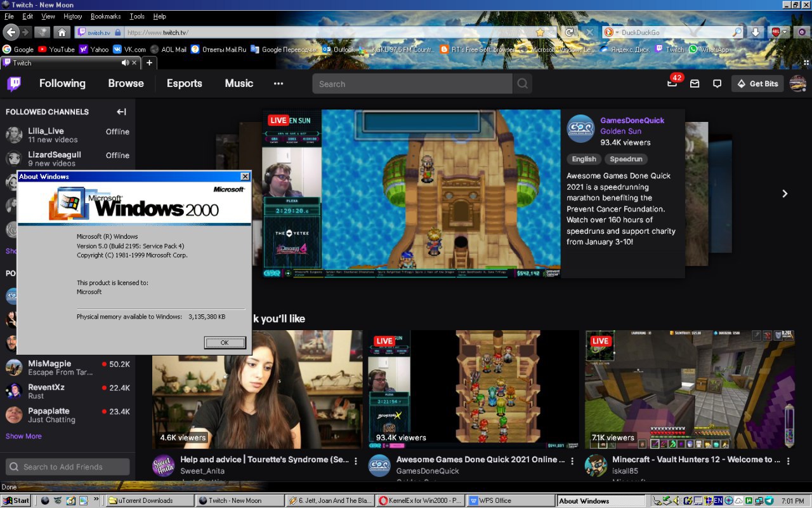This screenshot has width=812, height=508.
Task: Switch to uTorrent Downloads taskbar item
Action: click(x=150, y=500)
